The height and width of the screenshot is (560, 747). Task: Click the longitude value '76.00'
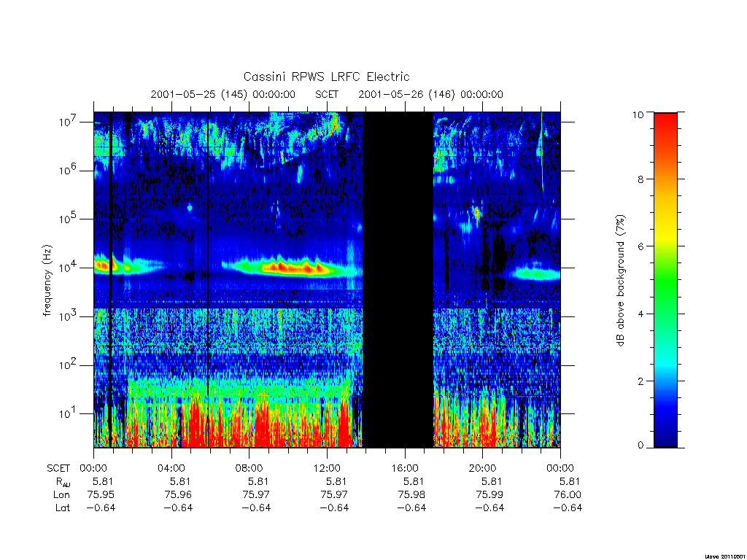pyautogui.click(x=568, y=495)
